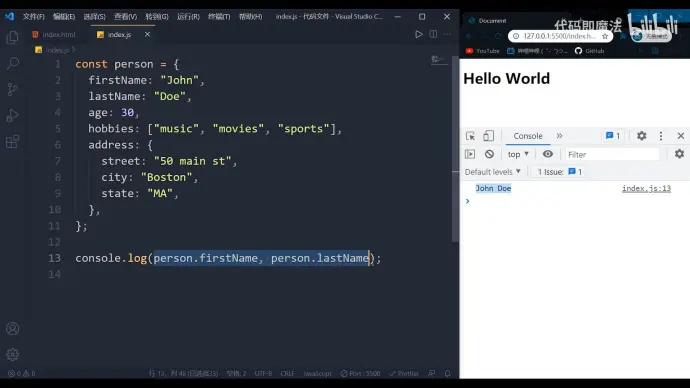Open the 终端(T) menu

(219, 17)
